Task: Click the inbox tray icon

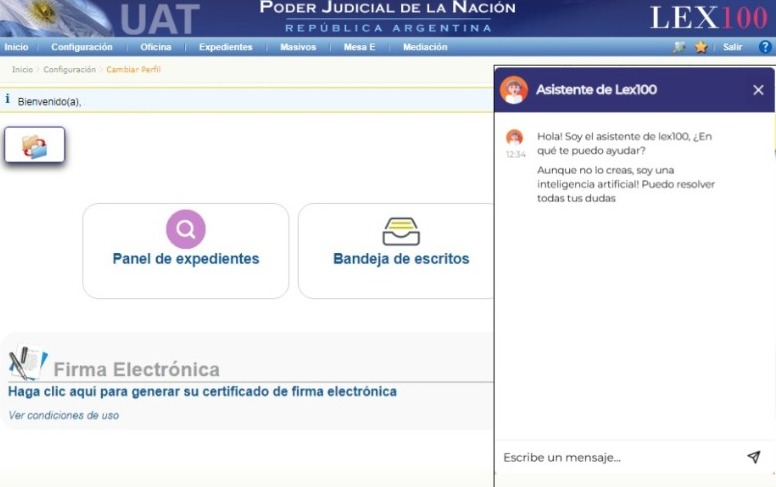Action: (x=401, y=231)
